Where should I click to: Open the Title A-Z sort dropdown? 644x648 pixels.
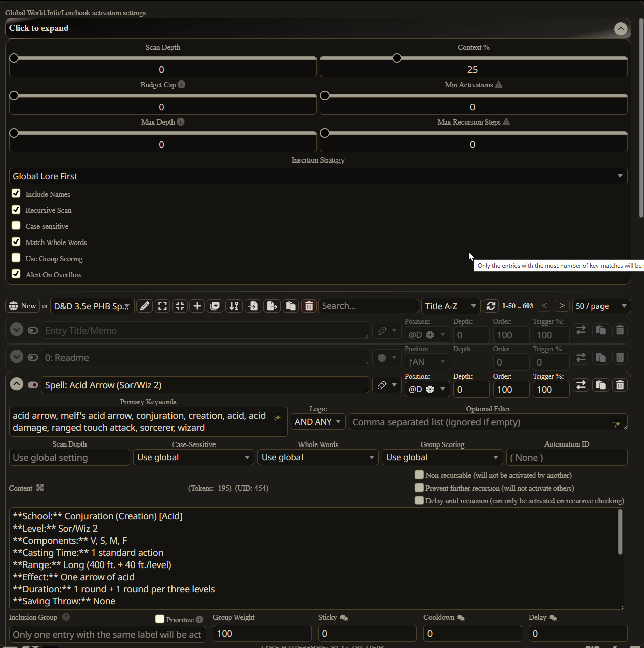(451, 306)
